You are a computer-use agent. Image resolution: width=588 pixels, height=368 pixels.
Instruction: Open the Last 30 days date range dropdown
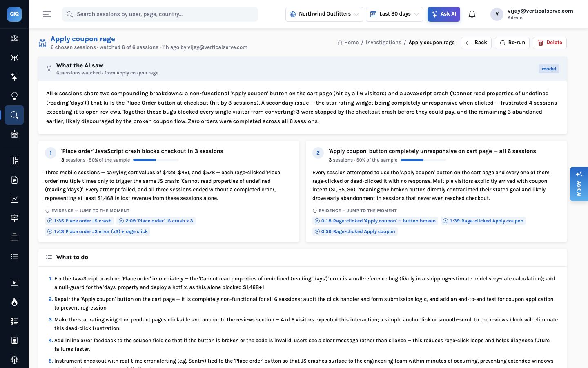(x=394, y=14)
